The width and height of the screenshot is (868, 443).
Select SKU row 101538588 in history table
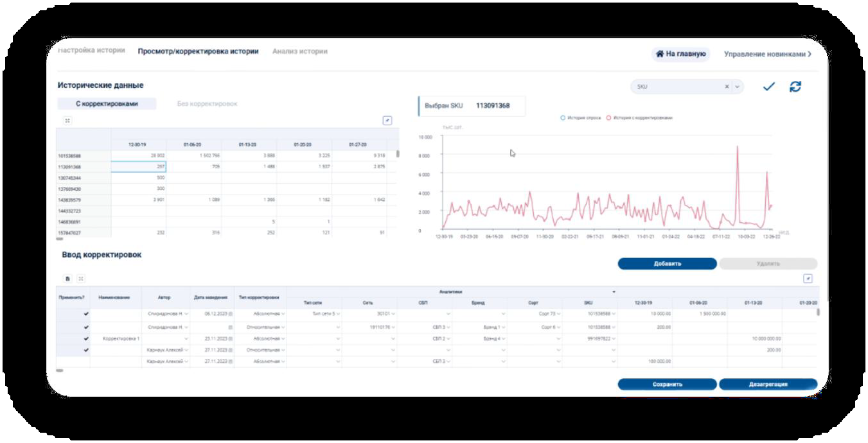(84, 156)
